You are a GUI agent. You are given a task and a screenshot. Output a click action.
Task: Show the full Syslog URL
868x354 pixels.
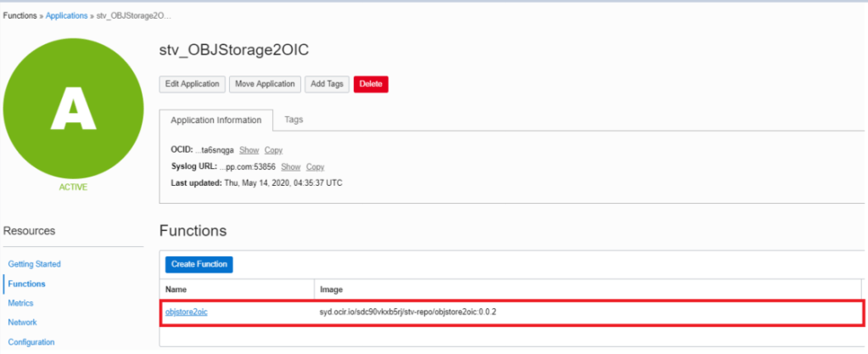(291, 166)
